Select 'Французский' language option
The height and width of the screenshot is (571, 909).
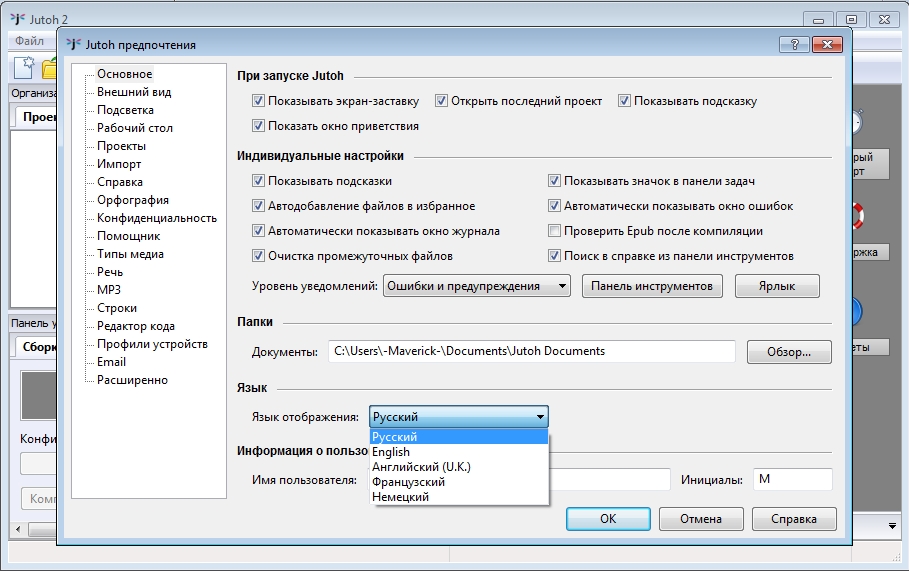459,482
